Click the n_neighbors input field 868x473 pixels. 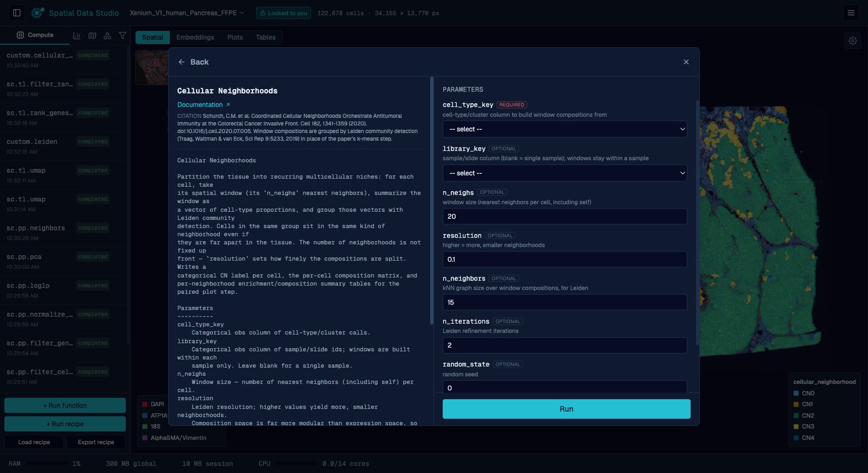pyautogui.click(x=565, y=302)
